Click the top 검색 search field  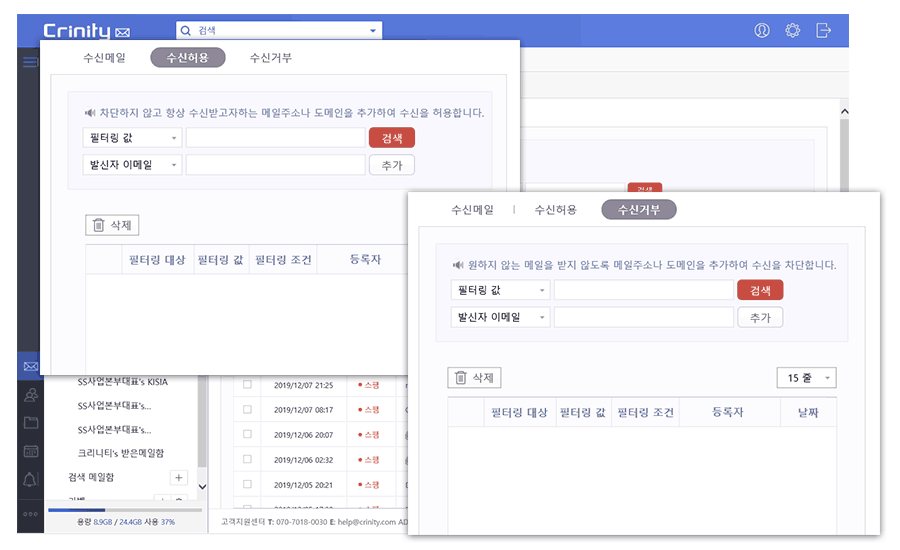pos(278,30)
